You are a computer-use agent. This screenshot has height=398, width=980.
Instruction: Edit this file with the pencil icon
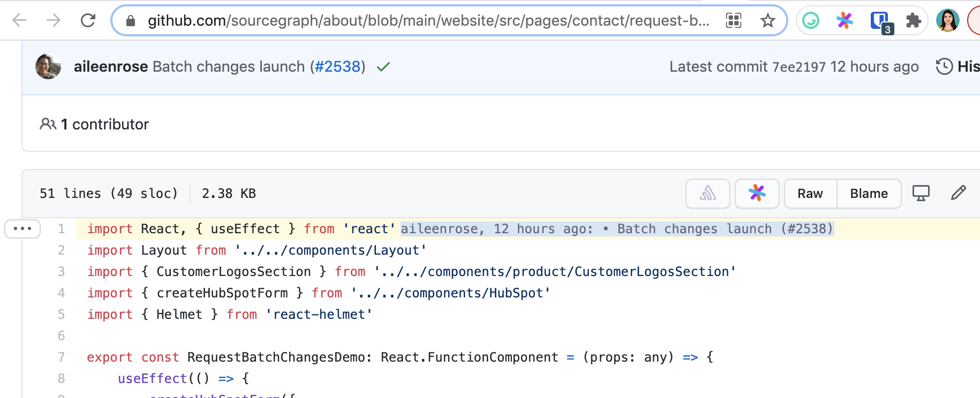tap(959, 193)
